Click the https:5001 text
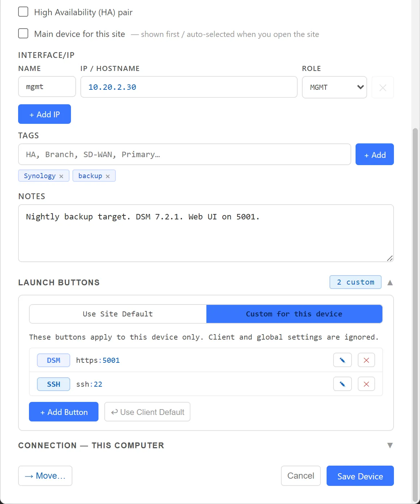The image size is (420, 504). click(x=98, y=360)
